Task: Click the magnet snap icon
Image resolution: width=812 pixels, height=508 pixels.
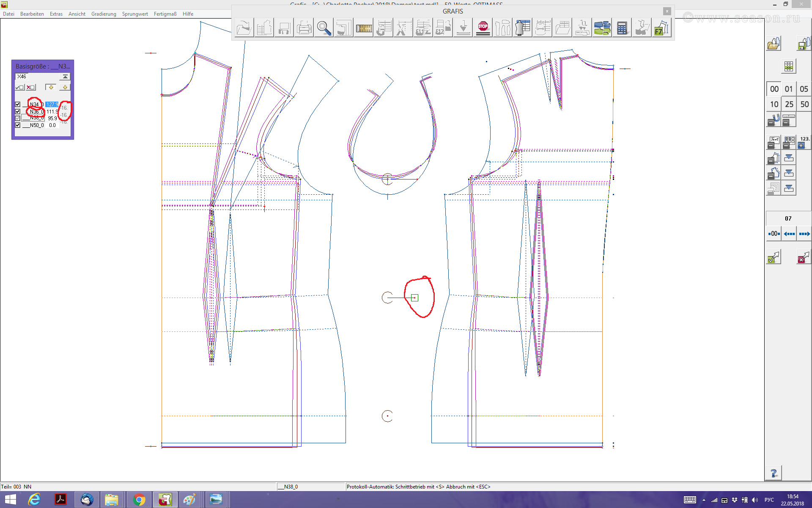Action: [x=774, y=120]
